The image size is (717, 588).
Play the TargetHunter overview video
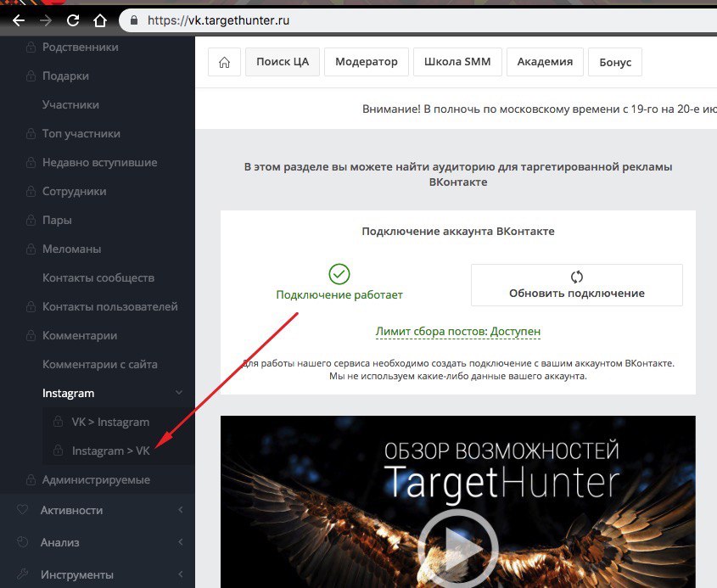[x=457, y=548]
